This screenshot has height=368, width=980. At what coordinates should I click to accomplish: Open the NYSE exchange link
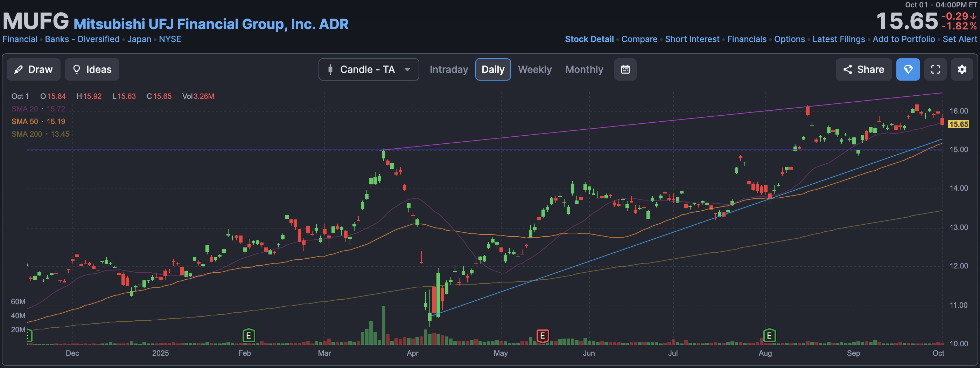170,39
